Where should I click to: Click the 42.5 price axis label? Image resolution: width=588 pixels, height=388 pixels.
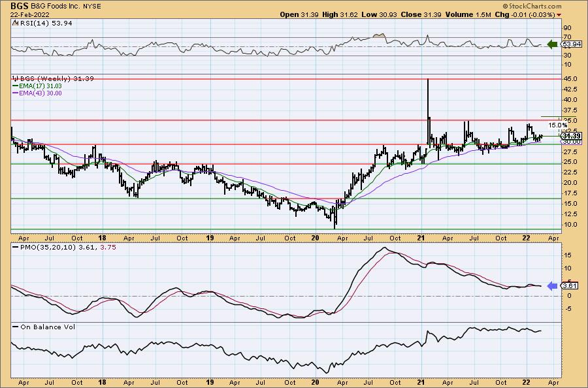coord(570,89)
